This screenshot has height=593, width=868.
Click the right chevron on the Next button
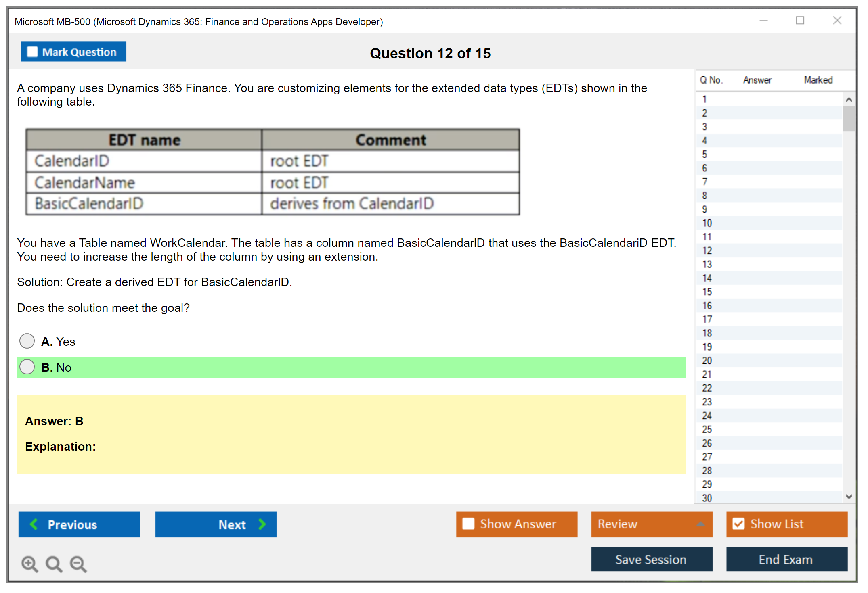click(262, 524)
